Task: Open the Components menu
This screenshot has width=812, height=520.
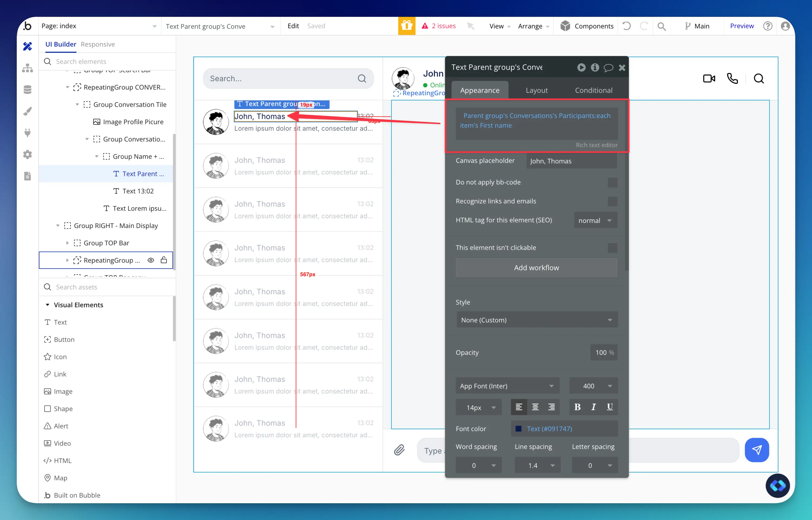Action: [x=587, y=26]
